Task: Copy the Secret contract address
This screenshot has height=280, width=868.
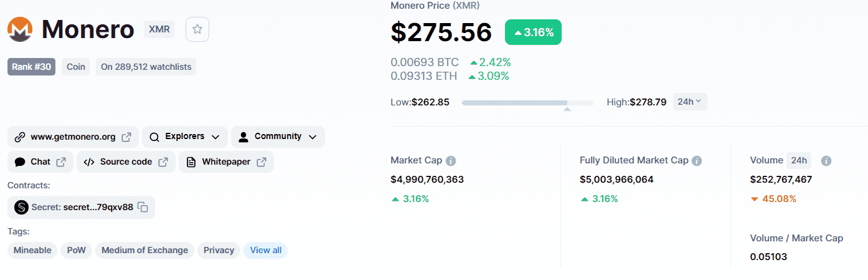Action: click(143, 207)
